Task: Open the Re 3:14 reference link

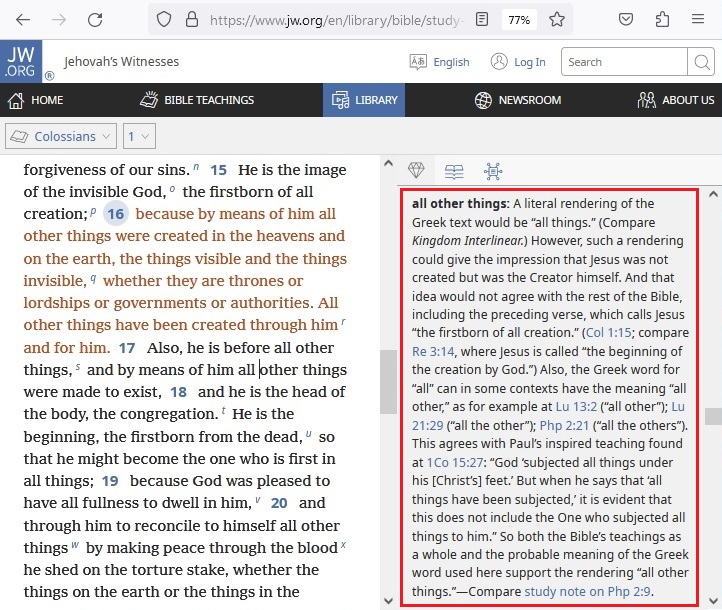Action: 433,352
